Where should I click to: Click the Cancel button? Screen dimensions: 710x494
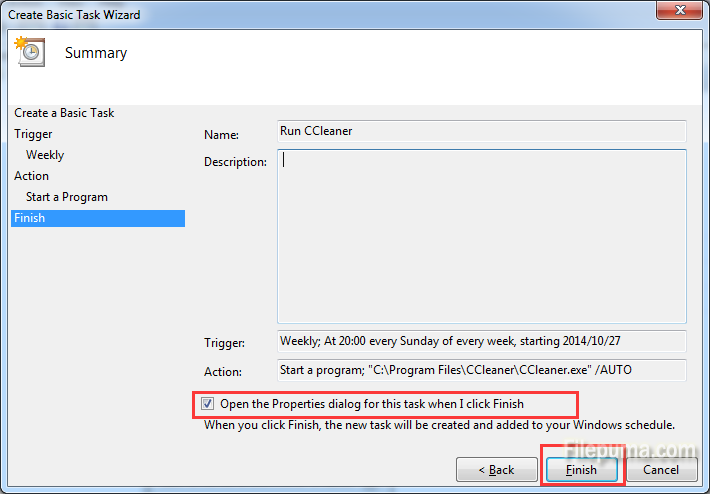click(661, 470)
